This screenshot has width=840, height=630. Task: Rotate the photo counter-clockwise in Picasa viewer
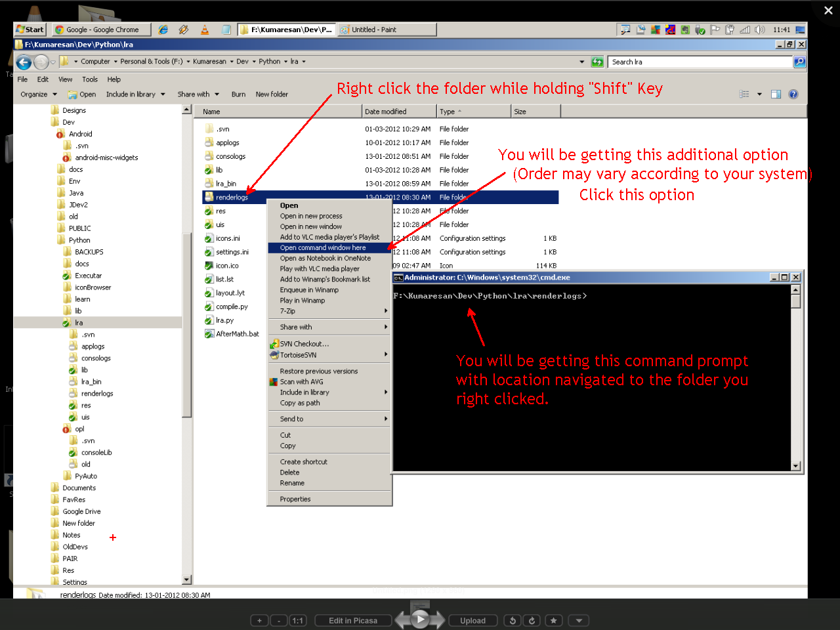[x=513, y=620]
